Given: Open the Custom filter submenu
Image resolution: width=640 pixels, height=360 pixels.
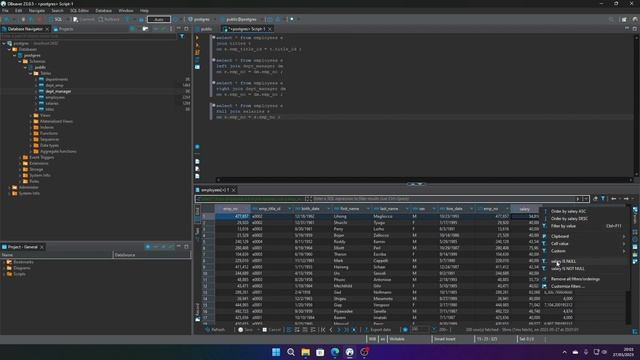Looking at the screenshot, I should click(x=558, y=251).
